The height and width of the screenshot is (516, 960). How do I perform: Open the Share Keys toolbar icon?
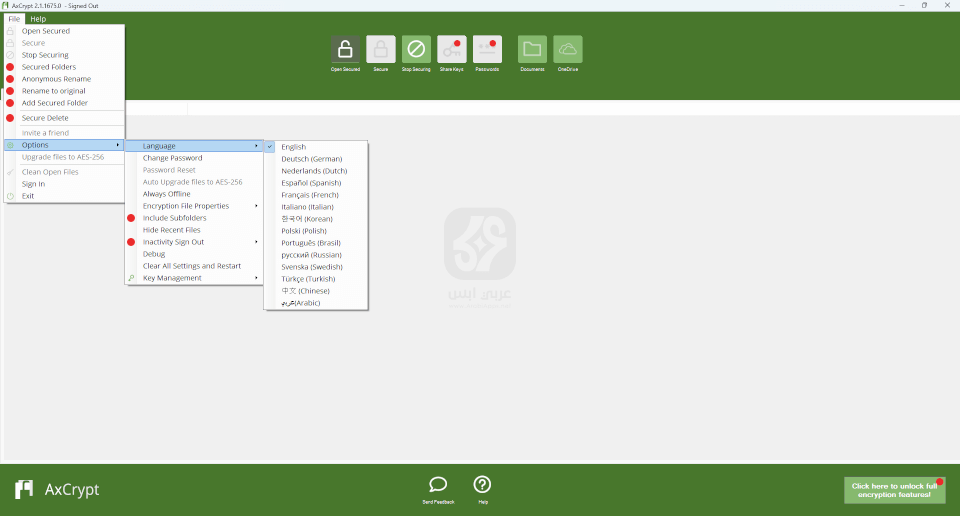(x=452, y=50)
